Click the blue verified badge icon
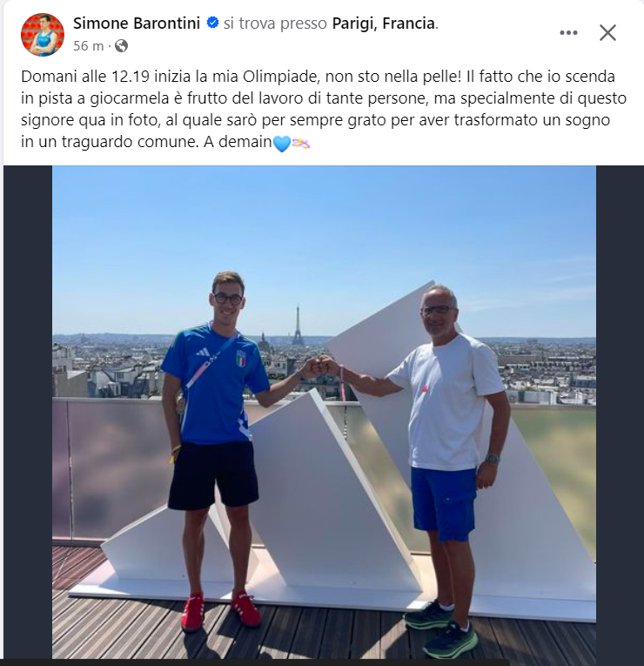This screenshot has width=644, height=666. point(212,23)
